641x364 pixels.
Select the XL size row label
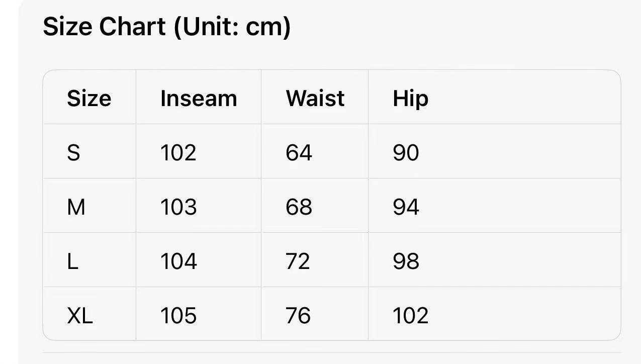click(80, 315)
